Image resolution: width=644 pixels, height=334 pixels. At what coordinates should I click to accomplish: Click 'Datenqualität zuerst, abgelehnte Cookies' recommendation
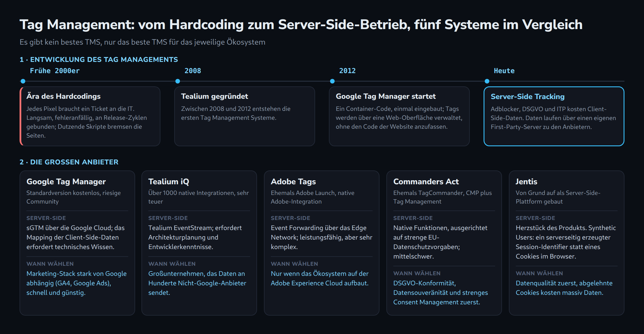click(x=564, y=288)
